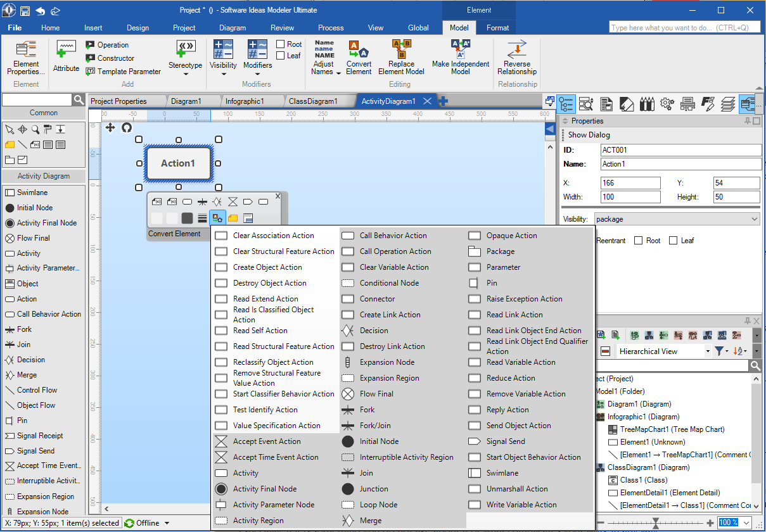Click Template Parameter in the ribbon
The height and width of the screenshot is (532, 766).
pos(123,72)
